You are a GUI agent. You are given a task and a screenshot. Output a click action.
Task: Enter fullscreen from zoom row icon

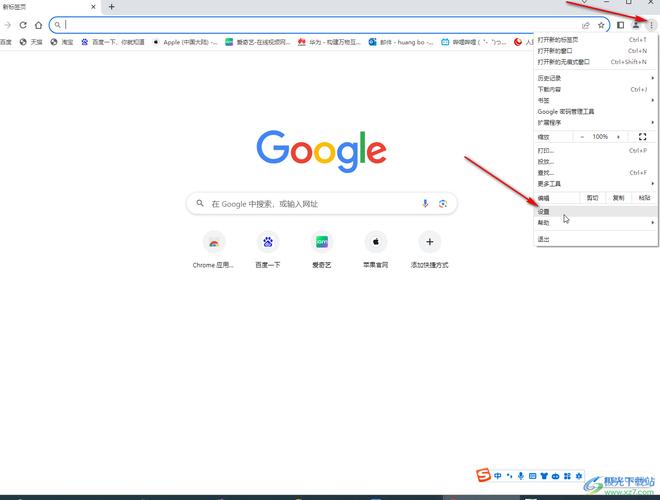tap(642, 137)
